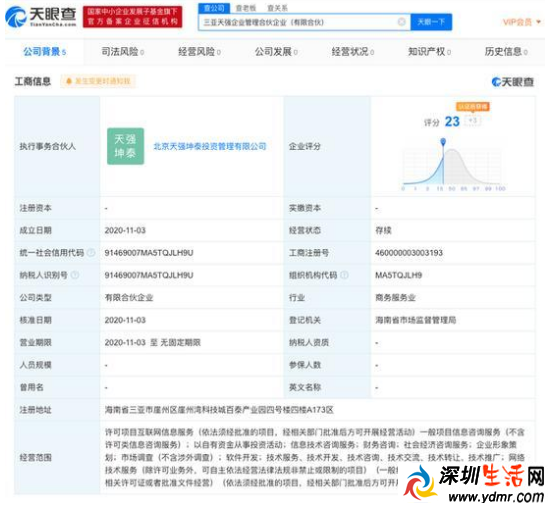Viewport: 553px width, 508px height.
Task: Switch to the 查关系 search tab
Action: pyautogui.click(x=277, y=8)
